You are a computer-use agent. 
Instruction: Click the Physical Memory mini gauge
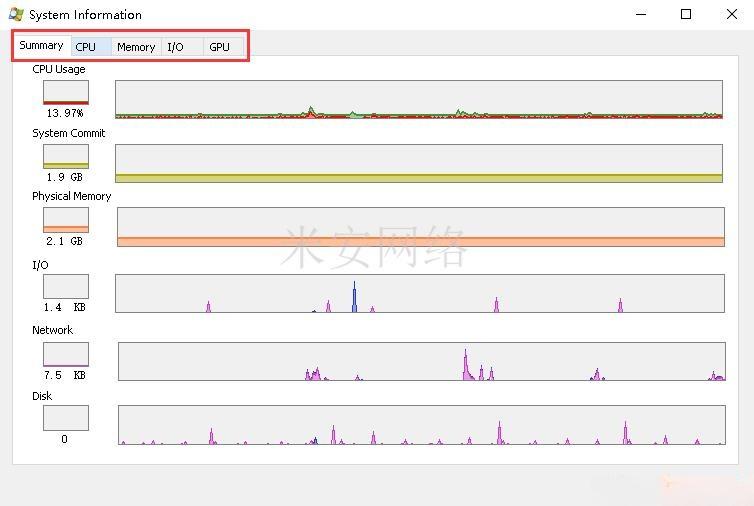66,220
